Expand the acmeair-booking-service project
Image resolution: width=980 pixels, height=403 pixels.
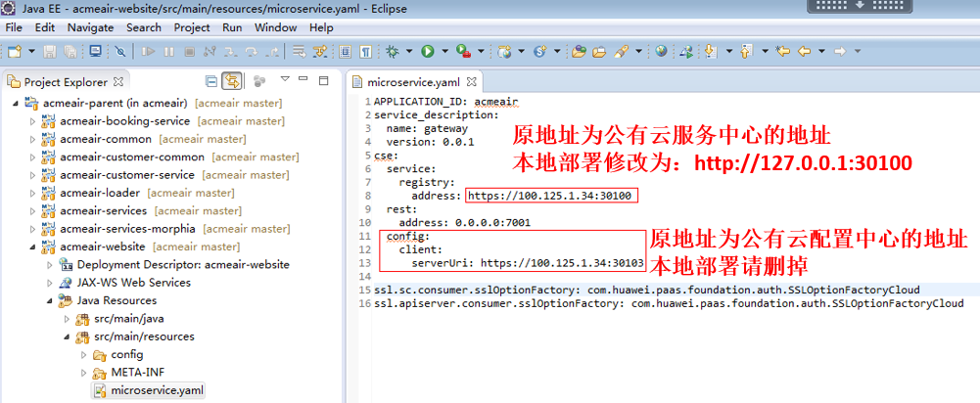[32, 121]
